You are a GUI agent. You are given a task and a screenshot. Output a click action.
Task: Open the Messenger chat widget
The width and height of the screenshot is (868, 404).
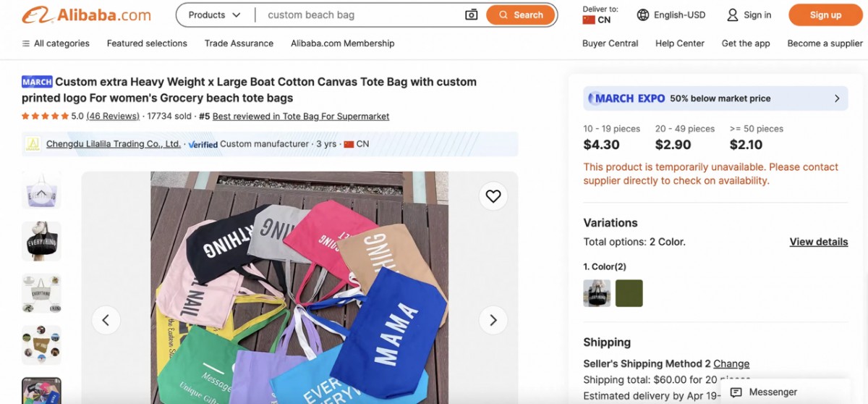[x=764, y=392]
